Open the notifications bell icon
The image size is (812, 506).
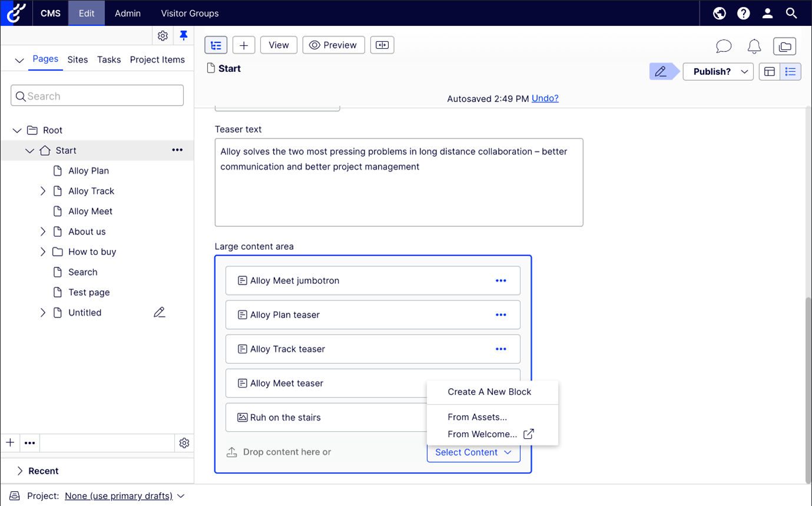tap(754, 46)
